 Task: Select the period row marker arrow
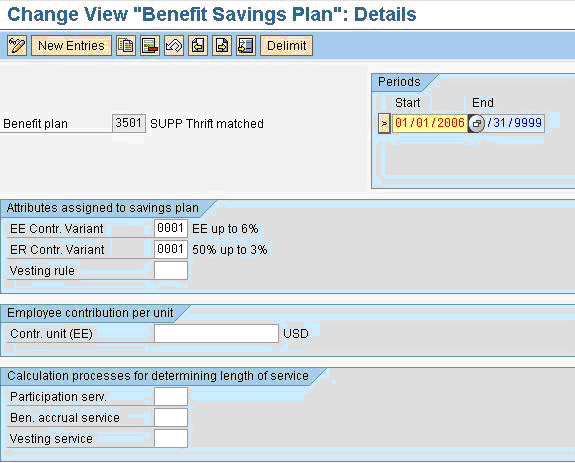click(384, 123)
